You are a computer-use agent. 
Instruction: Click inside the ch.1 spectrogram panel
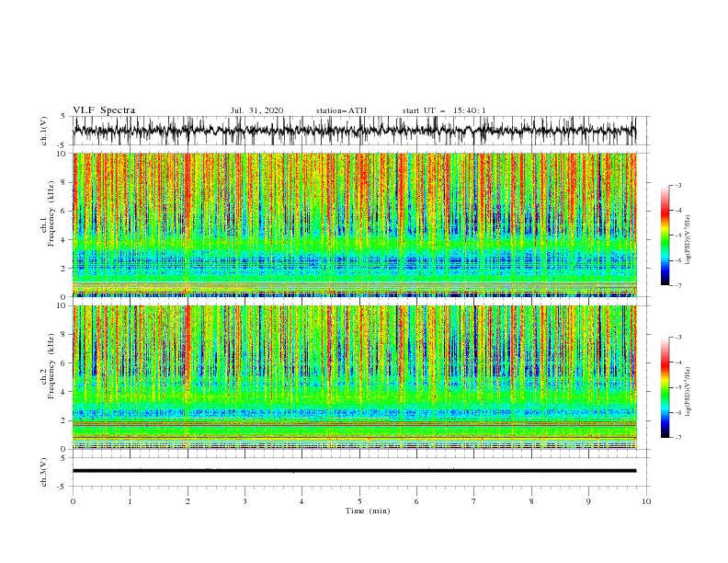click(354, 224)
